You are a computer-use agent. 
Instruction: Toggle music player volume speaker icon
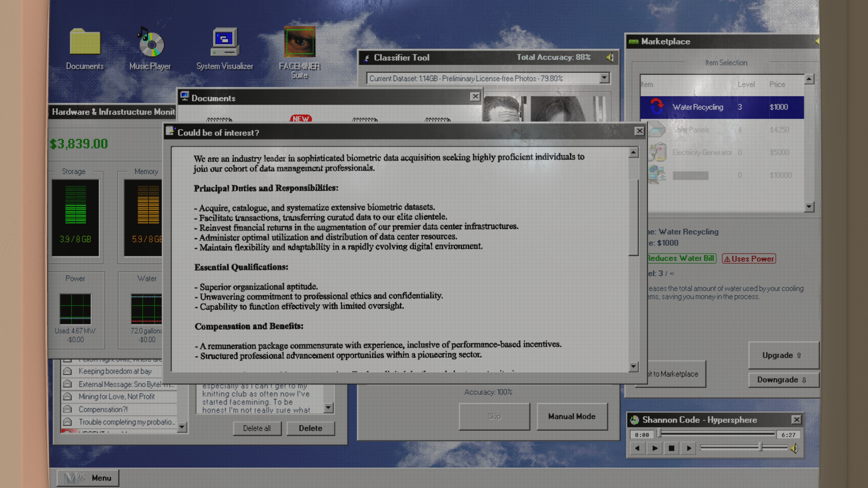coord(794,448)
